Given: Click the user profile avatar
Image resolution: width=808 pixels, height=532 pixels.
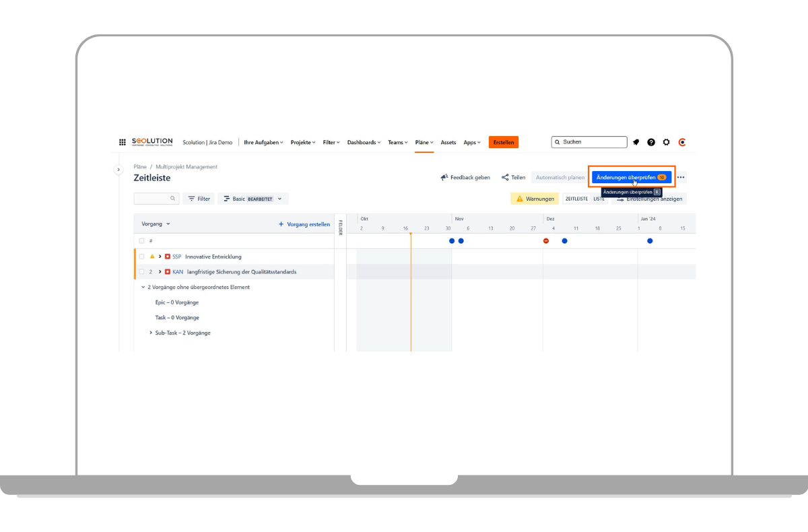Looking at the screenshot, I should coord(682,142).
